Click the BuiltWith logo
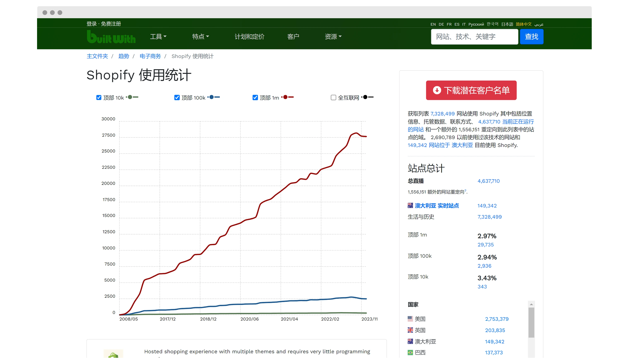Viewport: 629px width, 364px height. click(111, 37)
